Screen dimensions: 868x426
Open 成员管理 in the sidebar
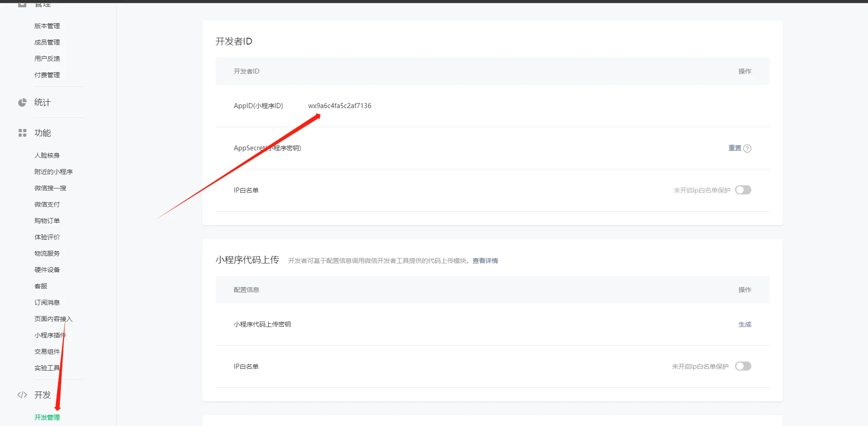(x=47, y=42)
